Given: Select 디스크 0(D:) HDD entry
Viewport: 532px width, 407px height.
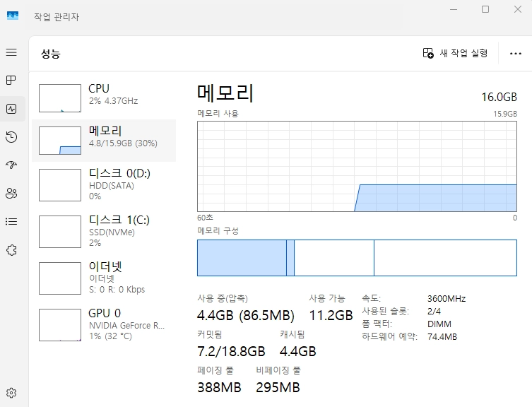Looking at the screenshot, I should pyautogui.click(x=104, y=185).
